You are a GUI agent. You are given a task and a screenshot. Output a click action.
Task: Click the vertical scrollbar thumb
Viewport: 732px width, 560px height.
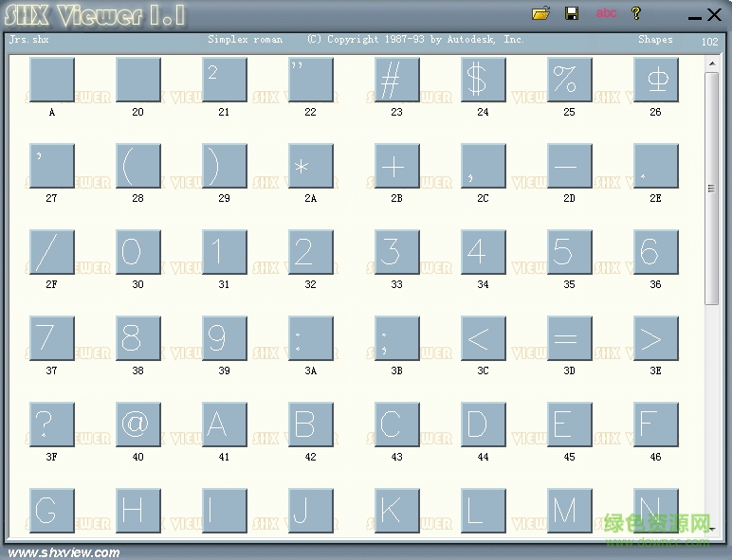point(712,188)
